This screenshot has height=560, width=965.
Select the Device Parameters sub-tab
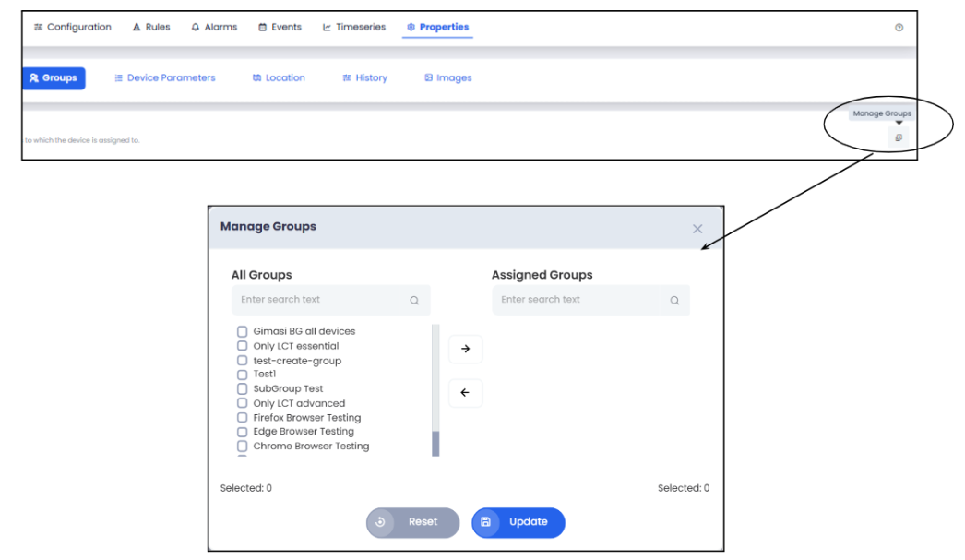(x=164, y=78)
